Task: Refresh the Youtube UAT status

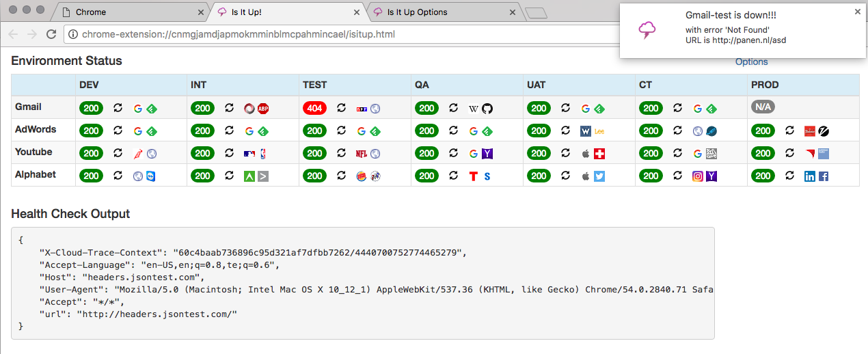Action: 566,153
